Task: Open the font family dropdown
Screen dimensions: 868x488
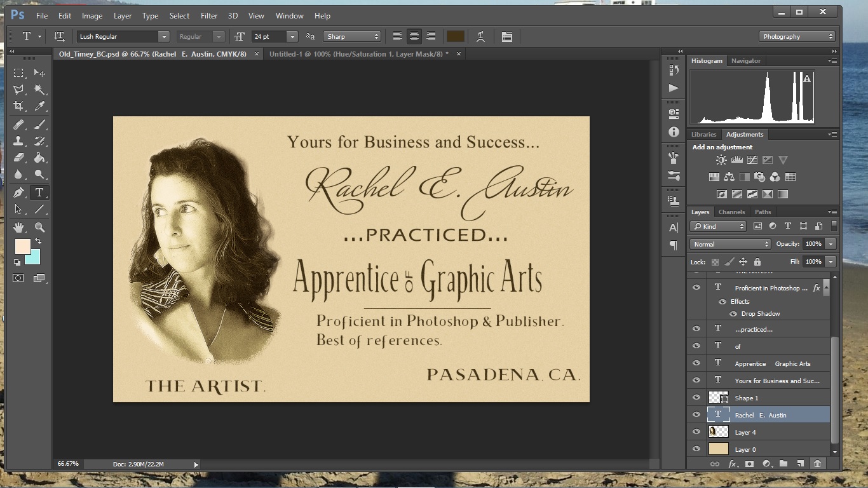Action: 164,37
